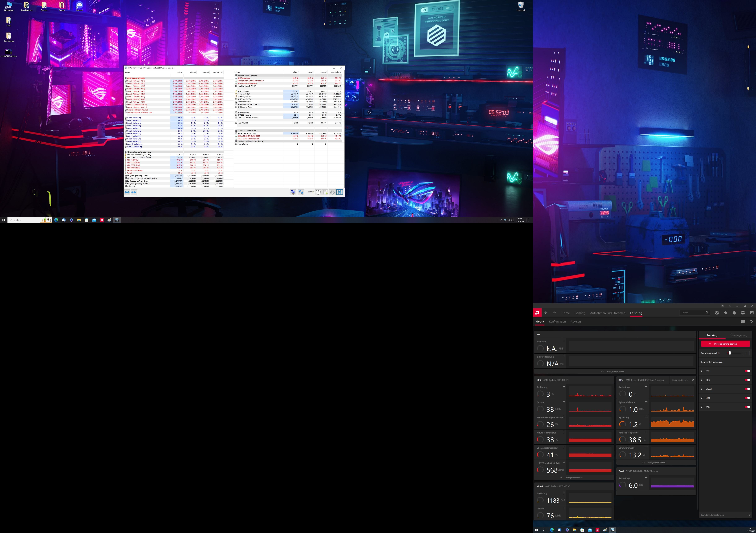The width and height of the screenshot is (756, 533).
Task: Click the Windows taskbar Suchen search box
Action: tap(30, 220)
